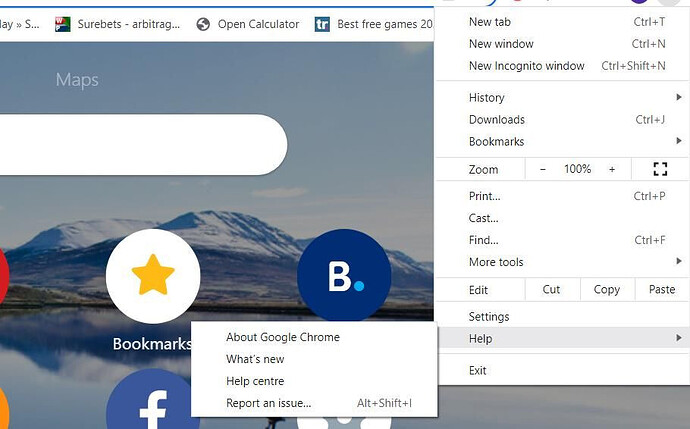The image size is (690, 429).
Task: Open the Open Calculator bookmark
Action: [x=248, y=24]
